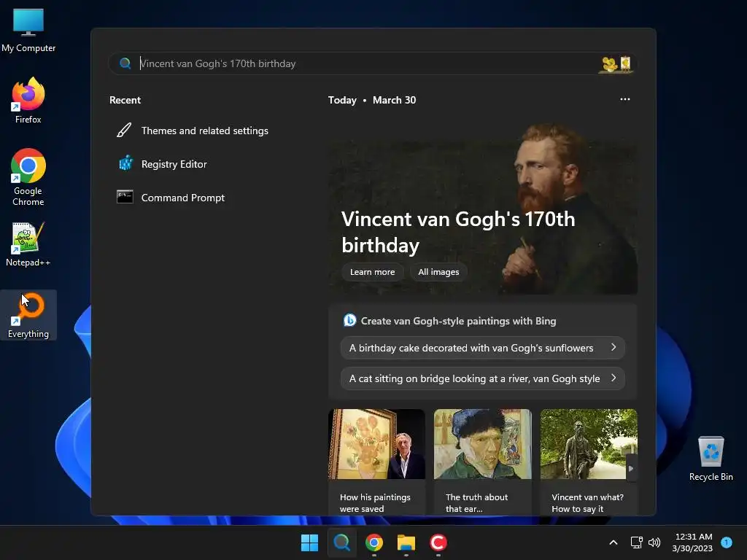The height and width of the screenshot is (560, 747).
Task: Click the How his paintings were saved caption
Action: click(x=375, y=503)
